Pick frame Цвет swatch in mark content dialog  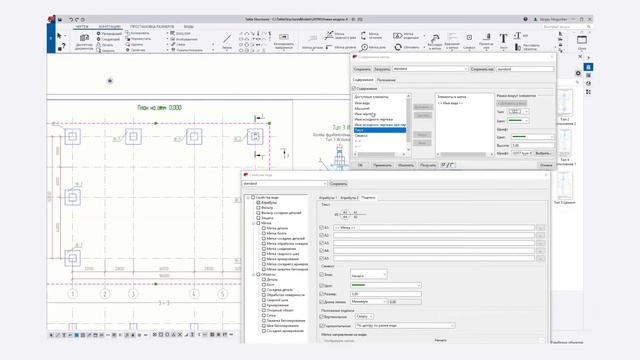click(518, 120)
